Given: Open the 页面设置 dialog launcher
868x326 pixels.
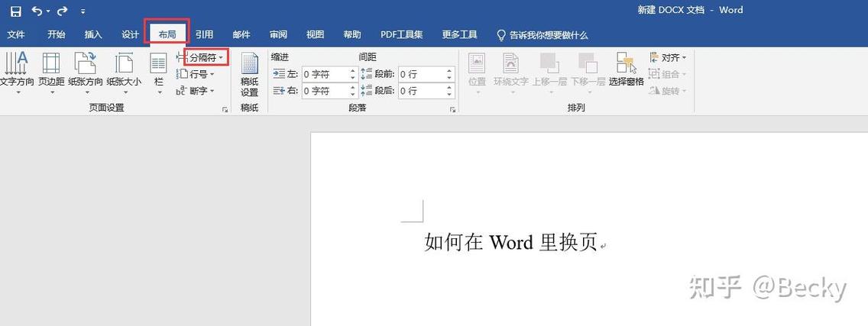Looking at the screenshot, I should click(225, 110).
